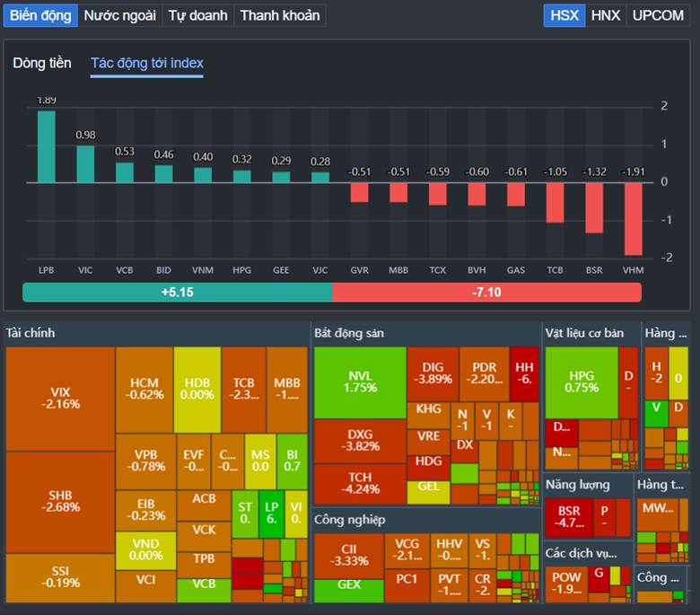Click the Vật liệu cơ bản header
Image resolution: width=700 pixels, height=615 pixels.
(x=584, y=333)
